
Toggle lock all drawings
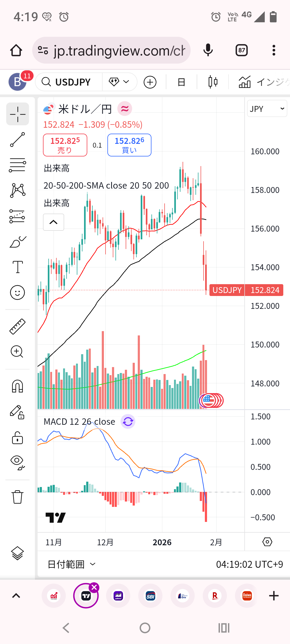coord(17,438)
